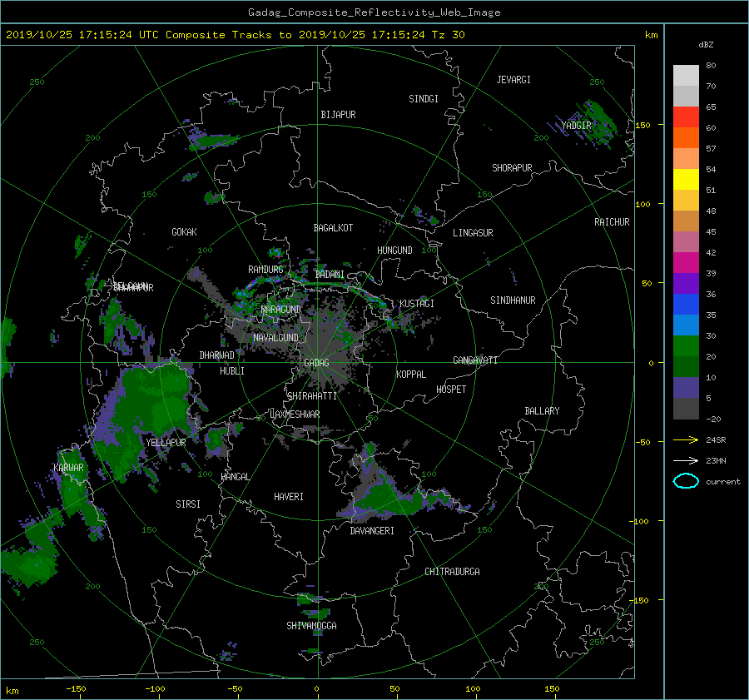Click the GADAG radar center label
749x700 pixels.
316,363
